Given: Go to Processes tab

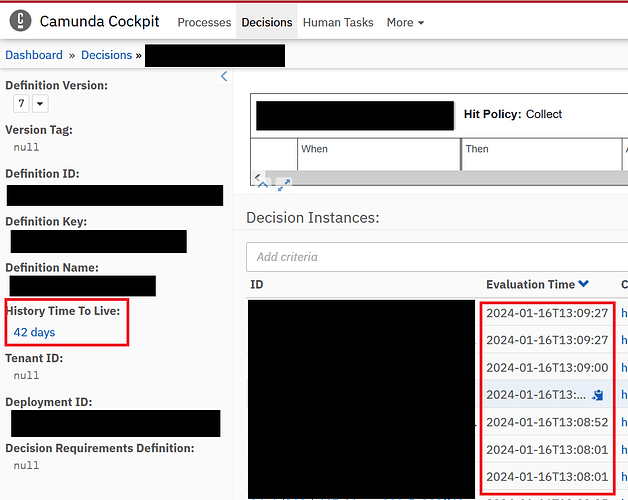Looking at the screenshot, I should pyautogui.click(x=204, y=22).
